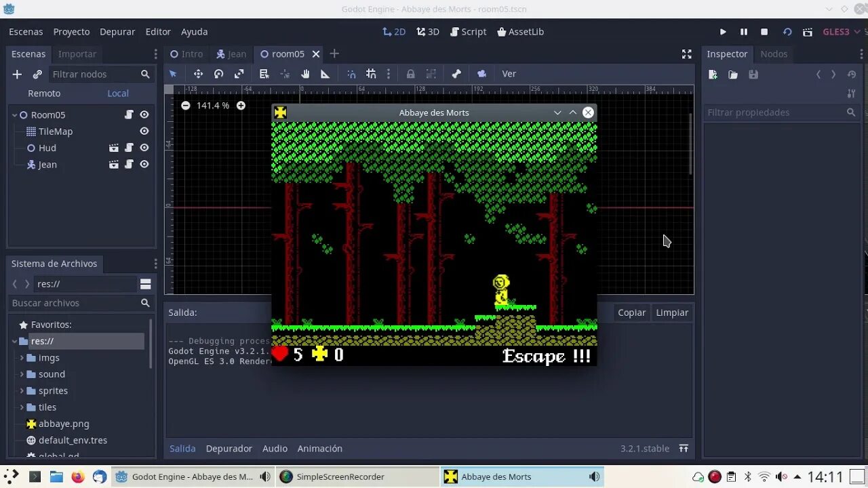Pause the running scene
Image resolution: width=868 pixels, height=488 pixels.
[x=744, y=32]
